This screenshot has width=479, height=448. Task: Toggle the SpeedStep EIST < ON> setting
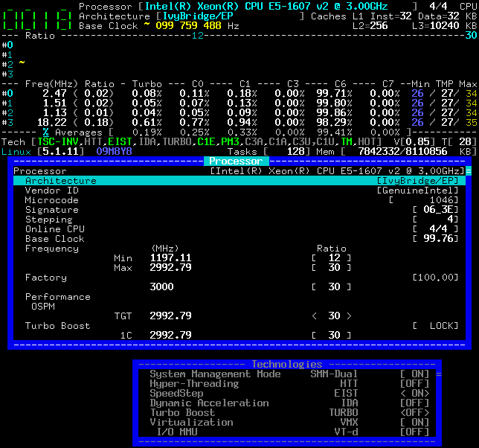414,393
